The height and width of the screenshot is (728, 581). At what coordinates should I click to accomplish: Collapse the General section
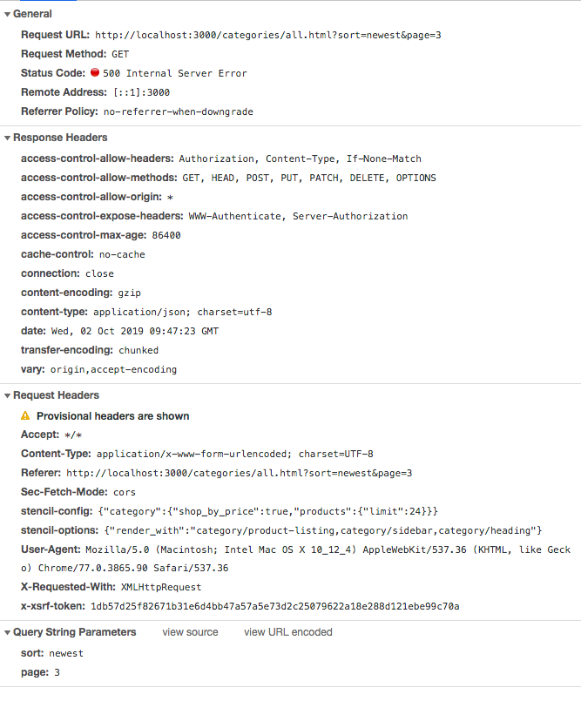[7, 14]
